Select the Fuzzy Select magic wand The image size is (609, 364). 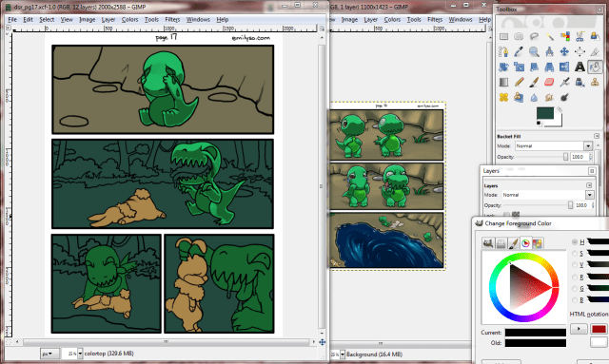click(549, 36)
